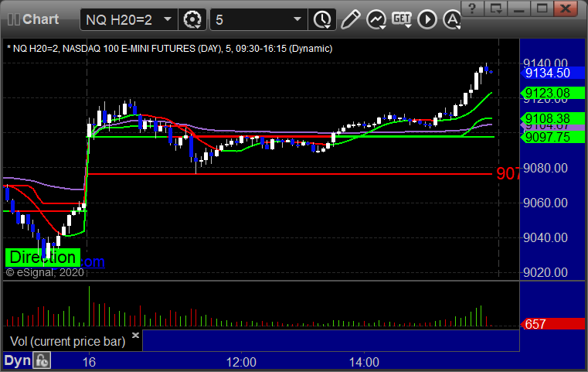Click the GET Advanced tools icon
The image size is (588, 372).
(x=402, y=19)
